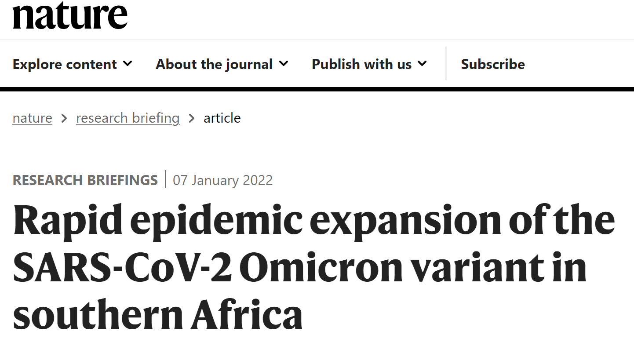Follow the research briefing breadcrumb link
This screenshot has height=364, width=634.
click(128, 118)
